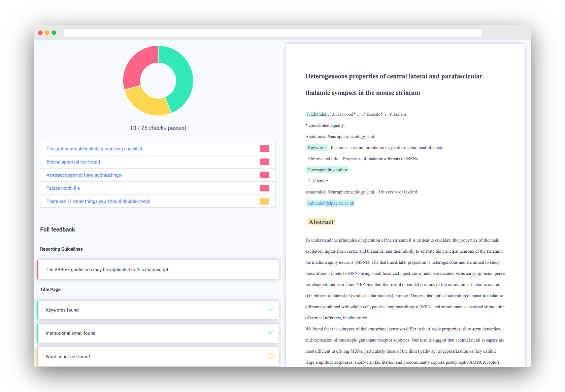565x392 pixels.
Task: Click the red alert icon for reporting checklist
Action: click(x=265, y=149)
